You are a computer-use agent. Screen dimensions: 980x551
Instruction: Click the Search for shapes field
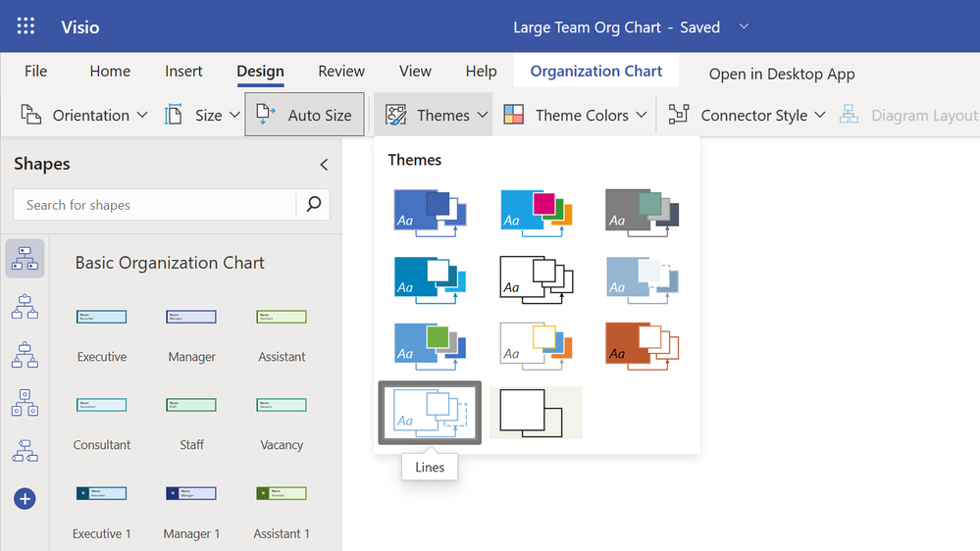click(x=157, y=205)
